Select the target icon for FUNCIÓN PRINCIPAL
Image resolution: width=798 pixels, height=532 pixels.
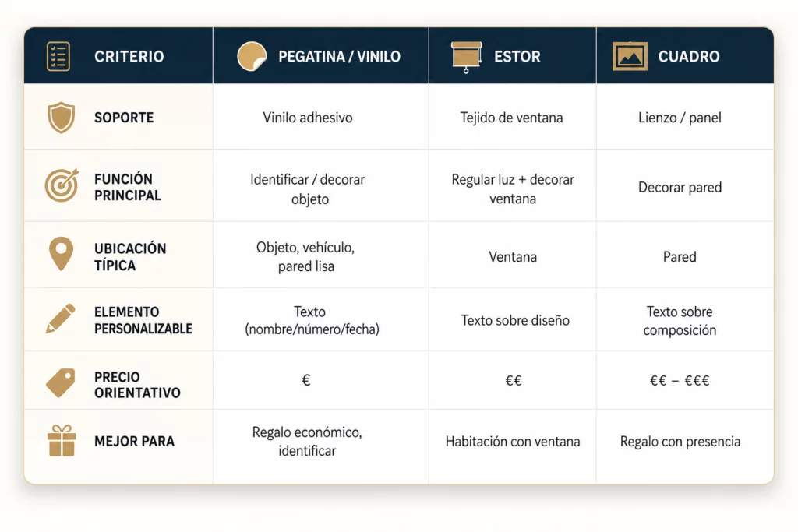click(x=62, y=185)
